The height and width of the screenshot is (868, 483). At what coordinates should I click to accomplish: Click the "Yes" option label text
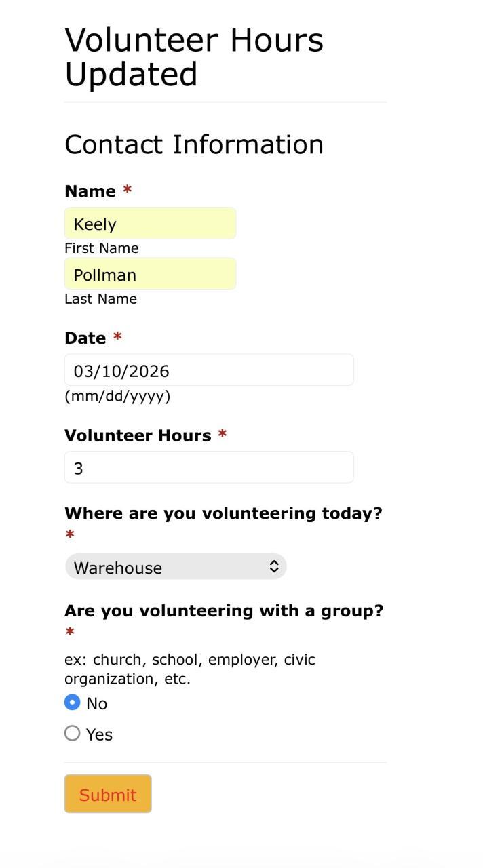coord(99,735)
